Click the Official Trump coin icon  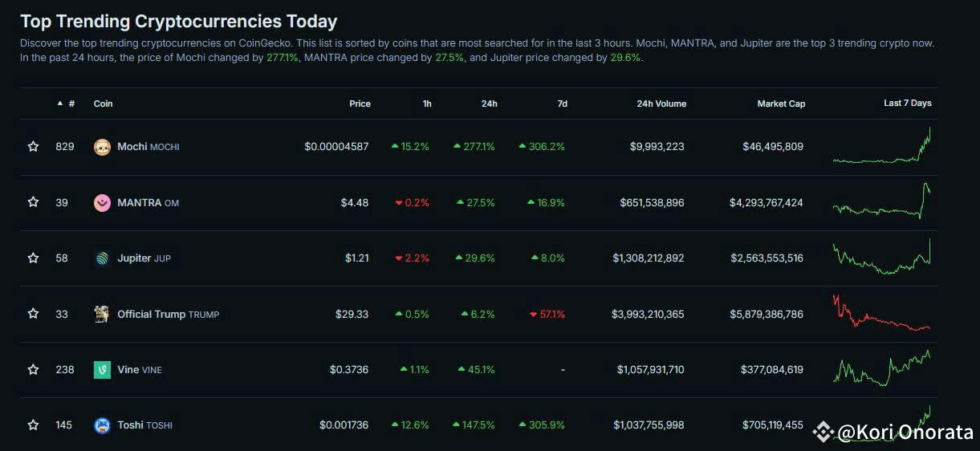(x=102, y=315)
